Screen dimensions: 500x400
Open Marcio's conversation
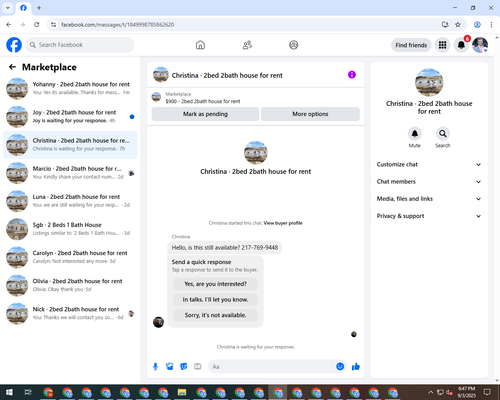[x=70, y=173]
